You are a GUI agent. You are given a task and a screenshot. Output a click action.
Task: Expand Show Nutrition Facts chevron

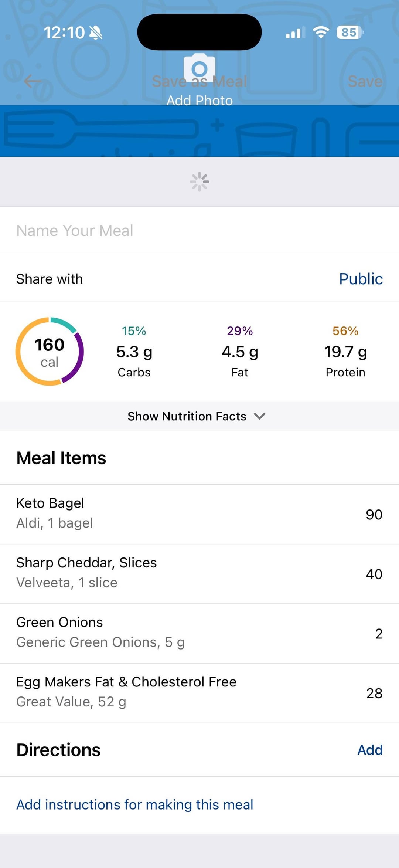(x=260, y=416)
